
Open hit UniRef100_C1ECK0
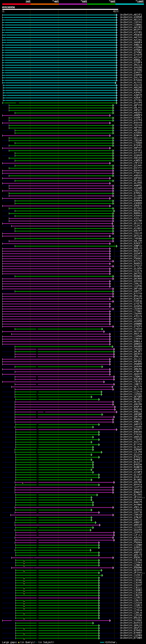tap(131, 22)
